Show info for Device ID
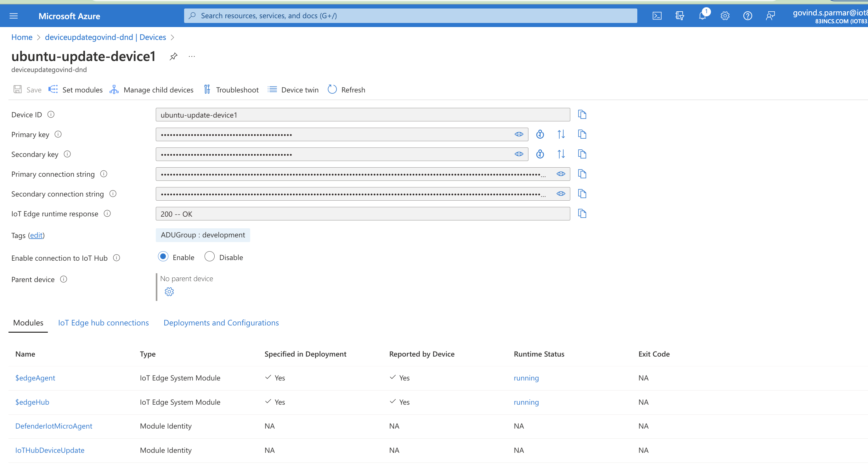This screenshot has width=868, height=466. [x=51, y=114]
